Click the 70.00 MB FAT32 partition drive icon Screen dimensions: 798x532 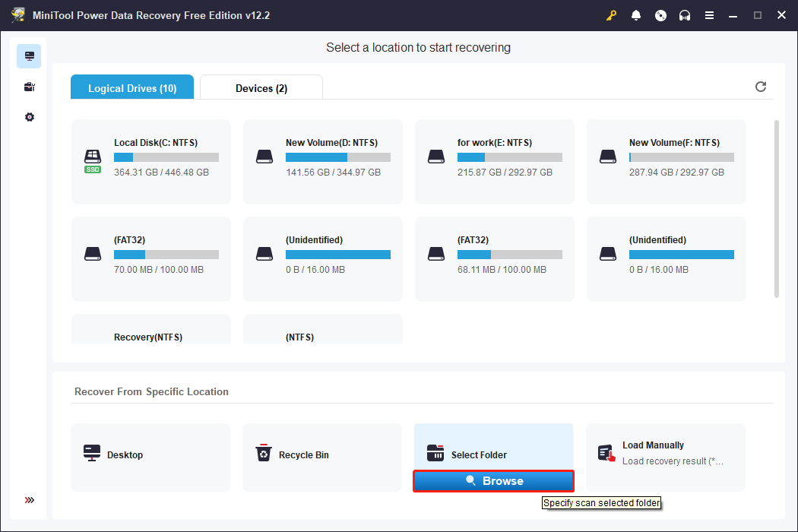pos(93,254)
